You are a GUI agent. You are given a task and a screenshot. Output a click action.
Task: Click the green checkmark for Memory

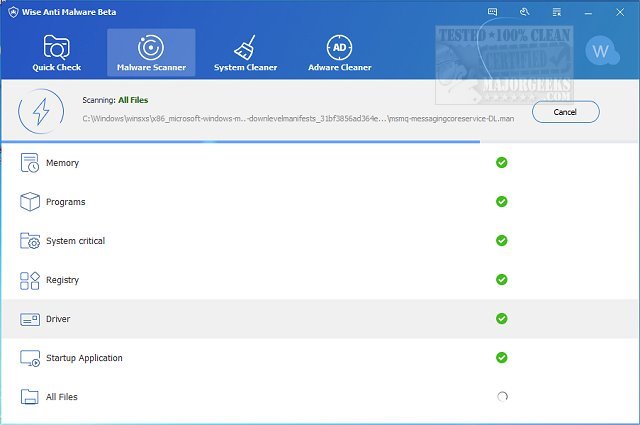(502, 162)
